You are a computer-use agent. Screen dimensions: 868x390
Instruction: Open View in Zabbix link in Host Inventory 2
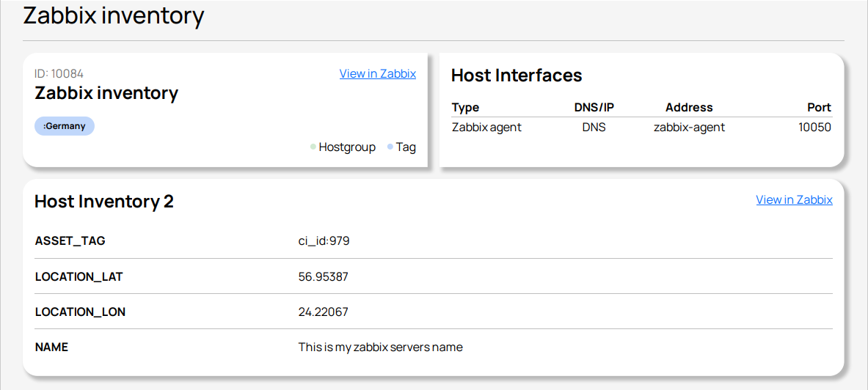tap(795, 199)
